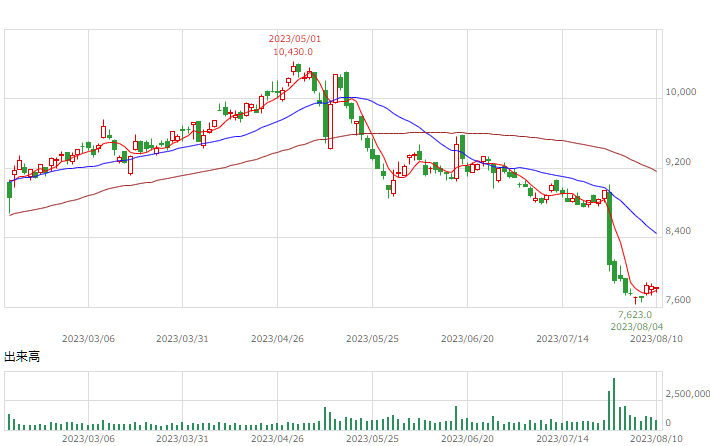Click the 2023/08/10 date under price chart
Screen dimensions: 710x446
656,339
